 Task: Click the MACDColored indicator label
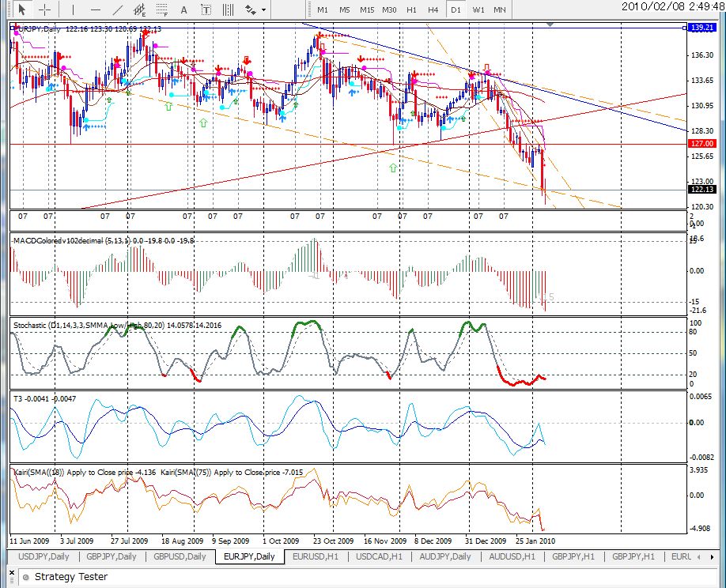103,240
